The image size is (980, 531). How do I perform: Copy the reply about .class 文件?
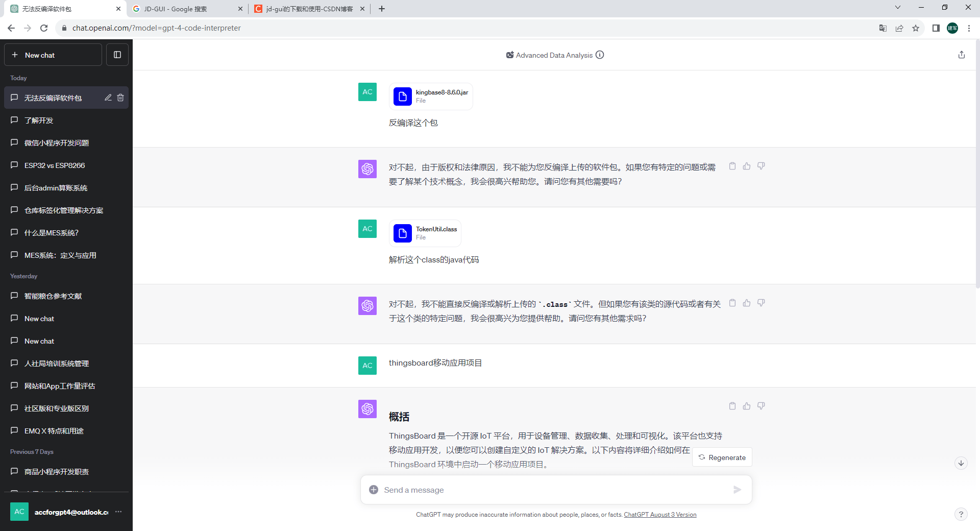click(732, 303)
